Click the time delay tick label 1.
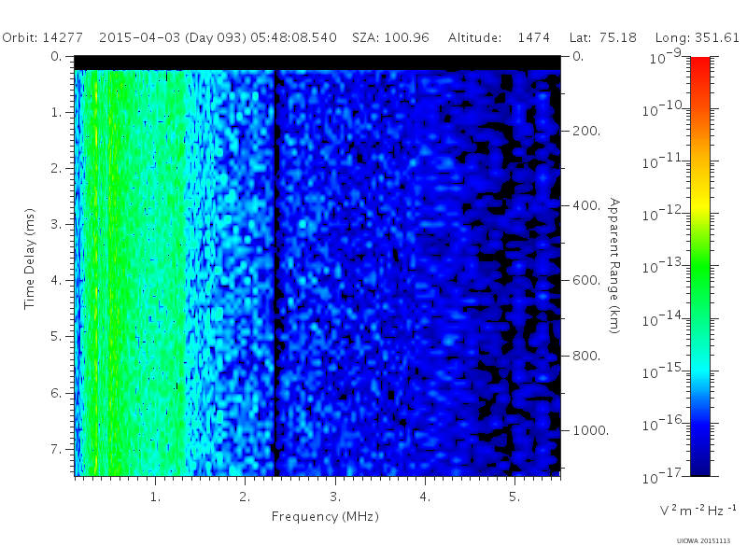The image size is (747, 560). [x=57, y=112]
